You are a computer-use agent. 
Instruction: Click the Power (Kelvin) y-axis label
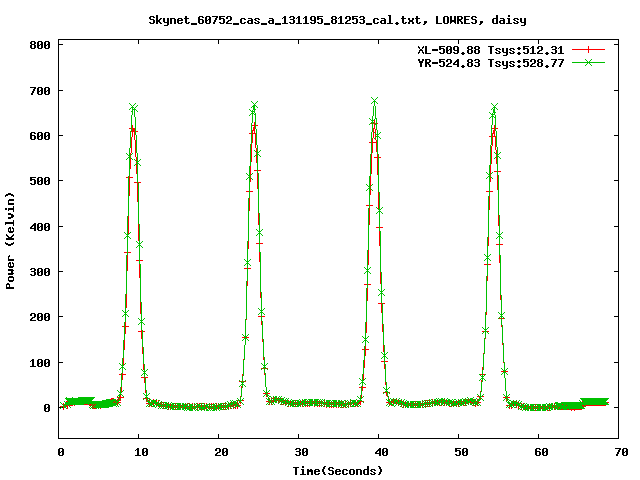[10, 241]
